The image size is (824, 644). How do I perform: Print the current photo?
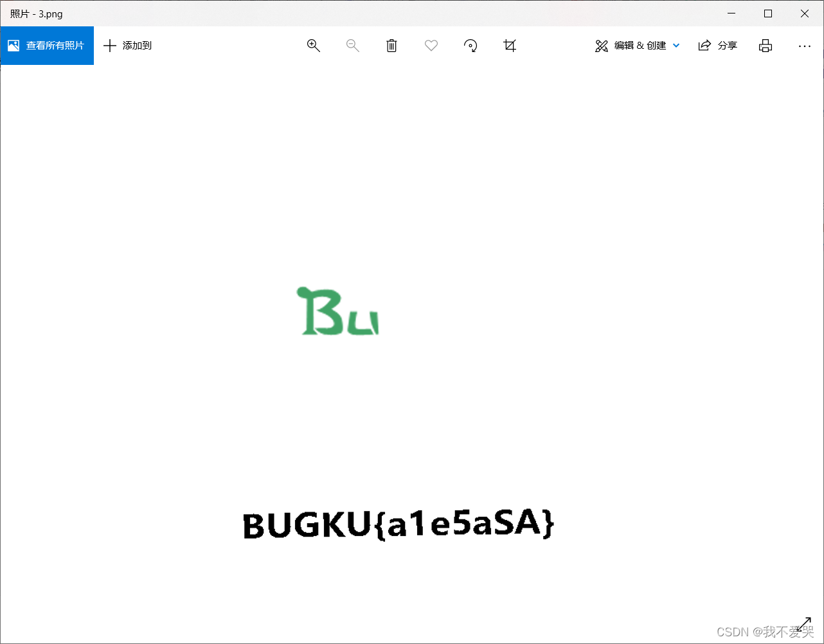click(765, 45)
